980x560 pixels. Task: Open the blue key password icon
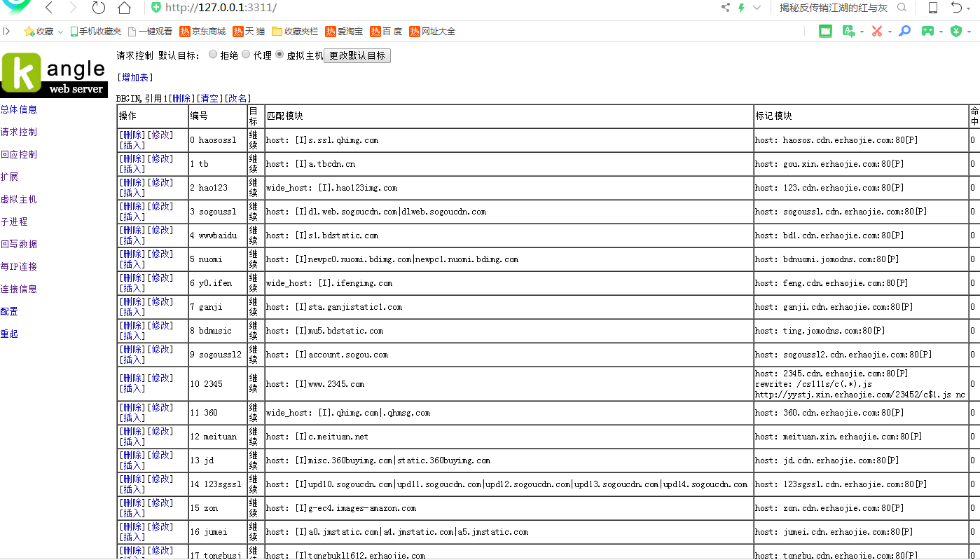click(x=905, y=31)
